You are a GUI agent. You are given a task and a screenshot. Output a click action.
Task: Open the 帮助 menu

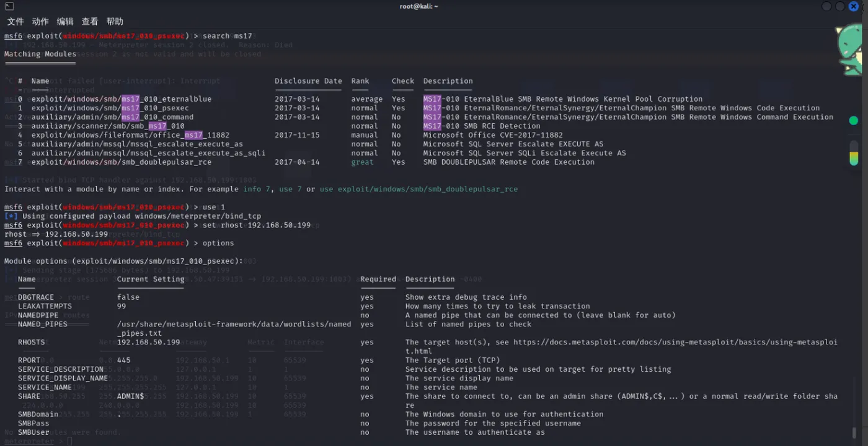[x=115, y=22]
